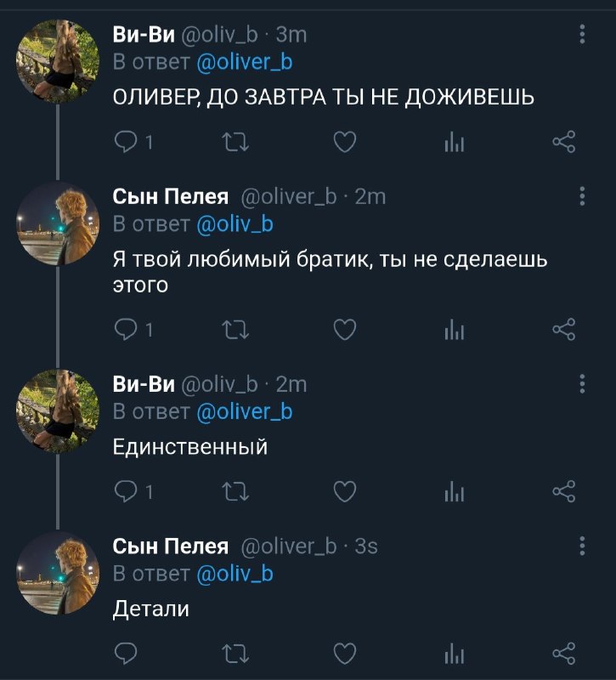This screenshot has height=680, width=616.
Task: Open replies on the first Ви-Ви tweet
Action: pos(133,142)
